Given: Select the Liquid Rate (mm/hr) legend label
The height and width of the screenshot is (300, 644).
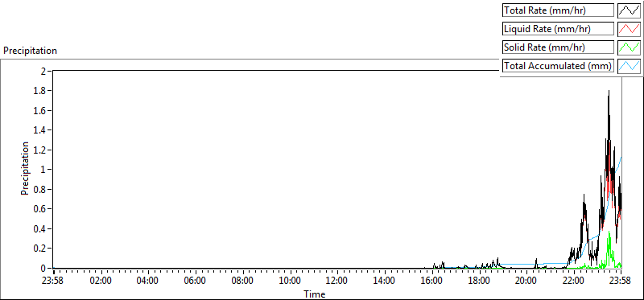Looking at the screenshot, I should coord(558,29).
